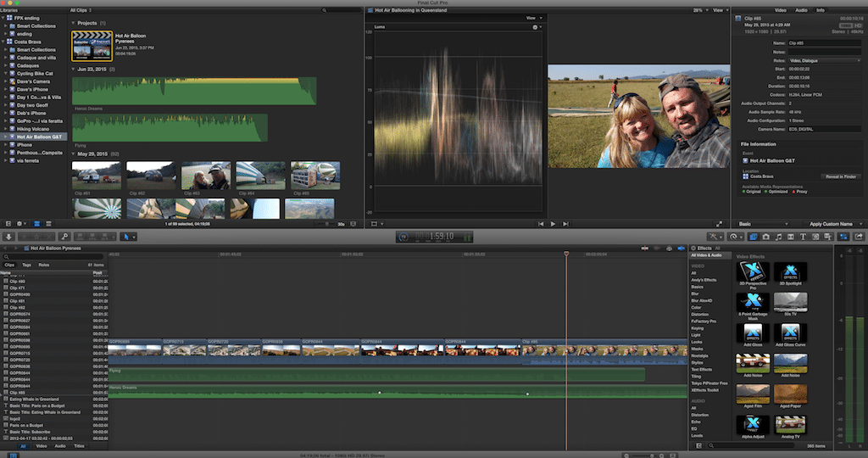Switch to the Info inspector tab
Image resolution: width=868 pixels, height=458 pixels.
820,10
